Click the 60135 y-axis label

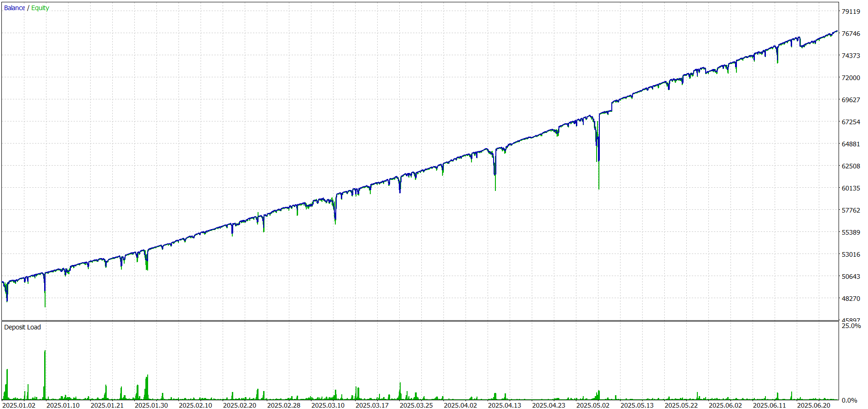tap(851, 188)
